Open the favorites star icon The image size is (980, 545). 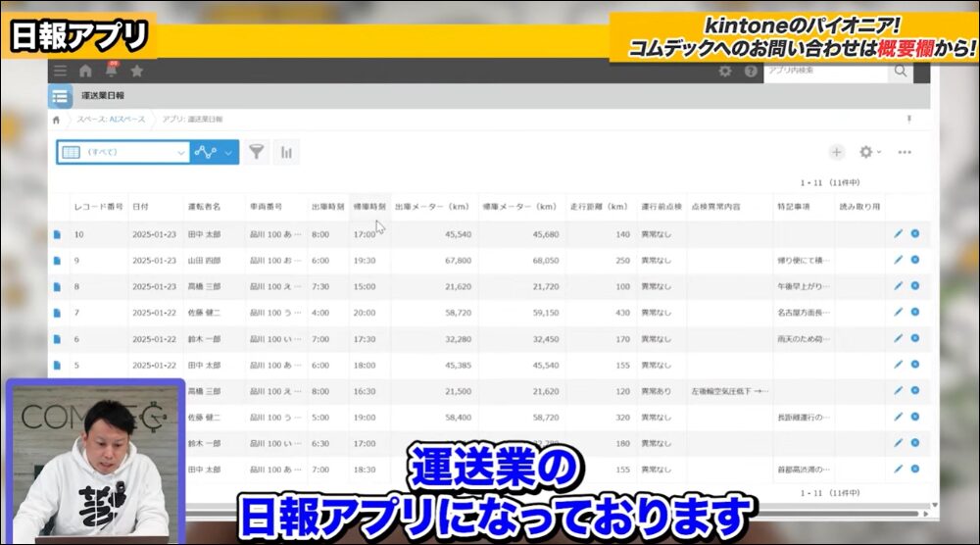136,72
